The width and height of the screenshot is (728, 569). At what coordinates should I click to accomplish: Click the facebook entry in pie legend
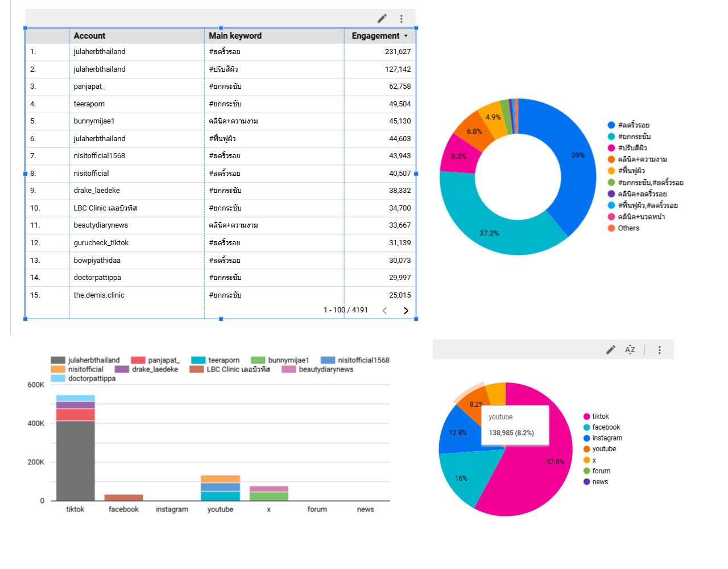[606, 427]
